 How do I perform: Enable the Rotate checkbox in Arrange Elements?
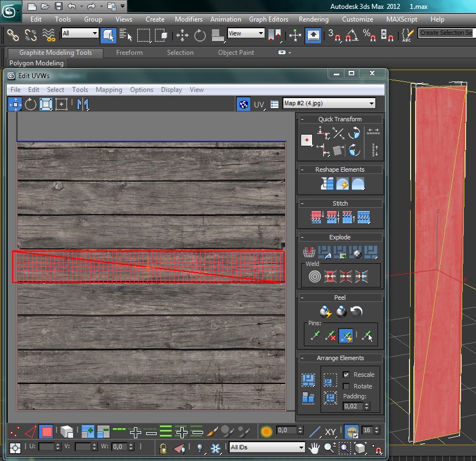point(346,386)
